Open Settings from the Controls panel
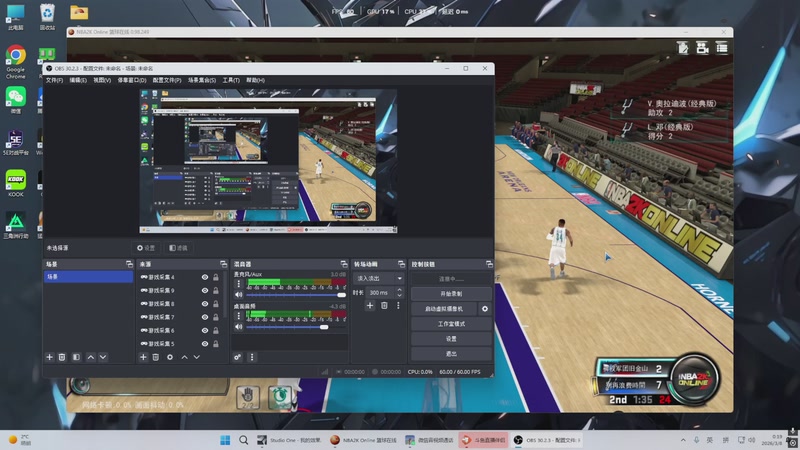Viewport: 800px width, 450px height. (x=451, y=339)
